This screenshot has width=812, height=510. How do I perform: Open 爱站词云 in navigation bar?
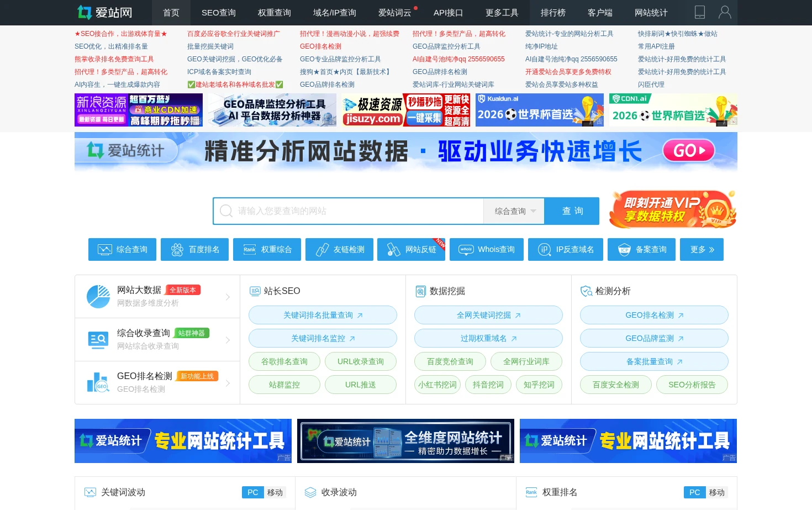pos(395,13)
